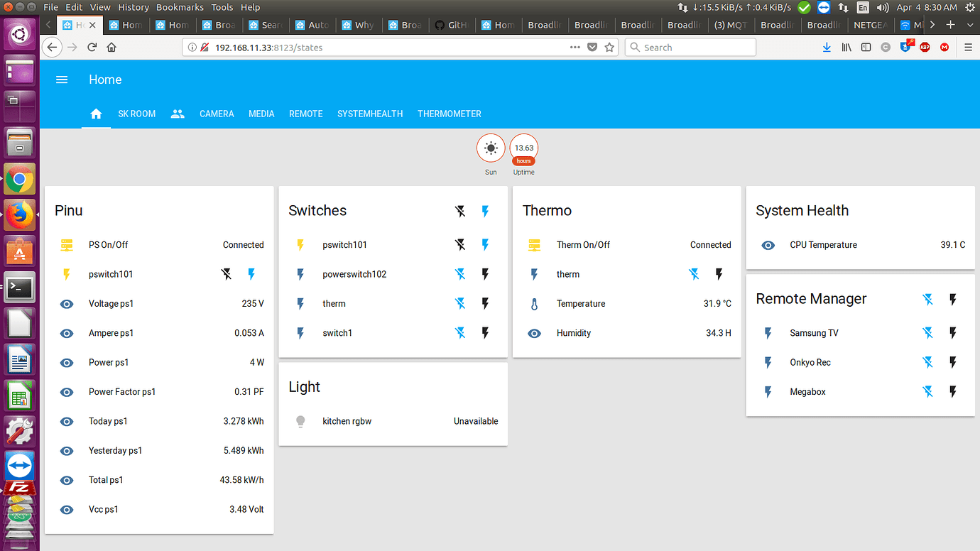Screen dimensions: 980x551
Task: Click the eye icon next to CPU Temperature
Action: click(x=768, y=245)
